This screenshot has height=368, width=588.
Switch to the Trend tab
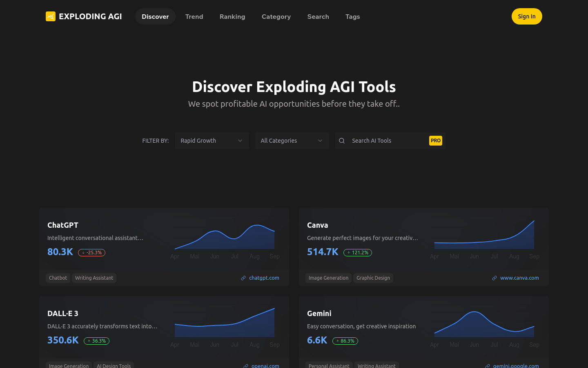(x=194, y=17)
